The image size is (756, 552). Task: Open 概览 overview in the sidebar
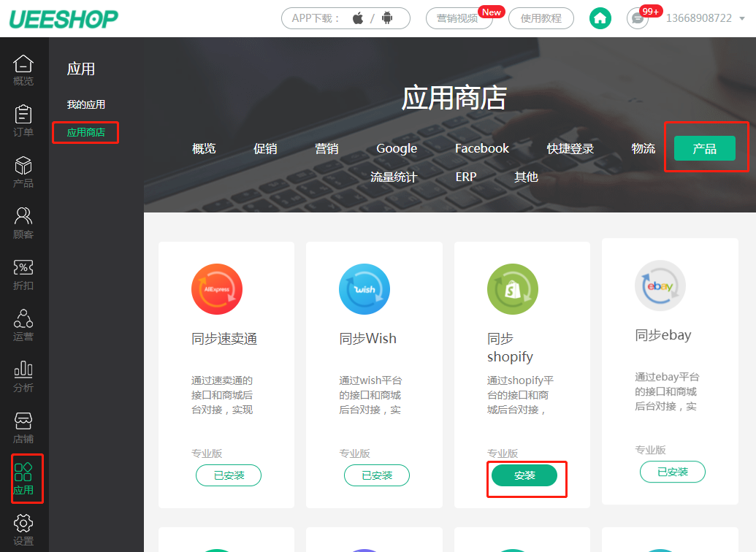[x=23, y=70]
